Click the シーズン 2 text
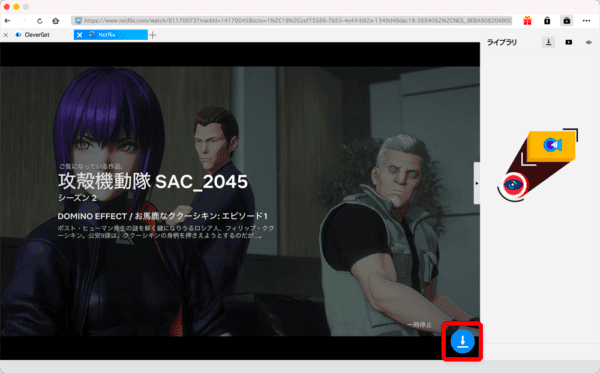Image resolution: width=600 pixels, height=373 pixels. coord(77,198)
